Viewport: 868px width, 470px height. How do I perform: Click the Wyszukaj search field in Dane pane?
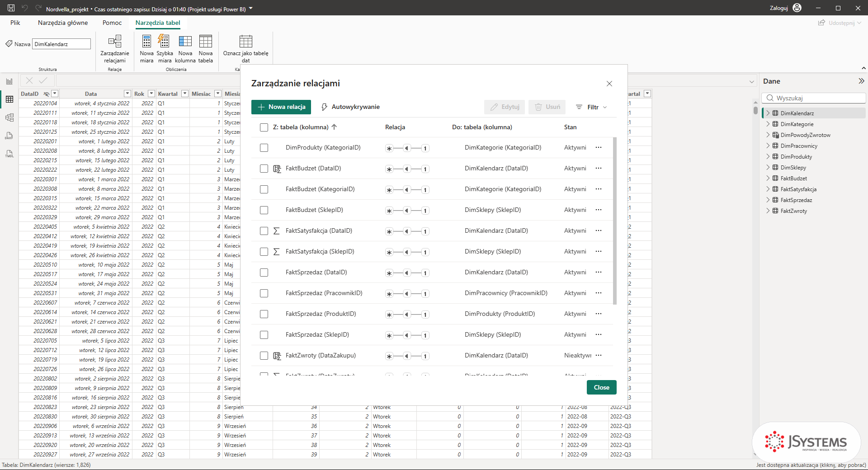pos(814,98)
